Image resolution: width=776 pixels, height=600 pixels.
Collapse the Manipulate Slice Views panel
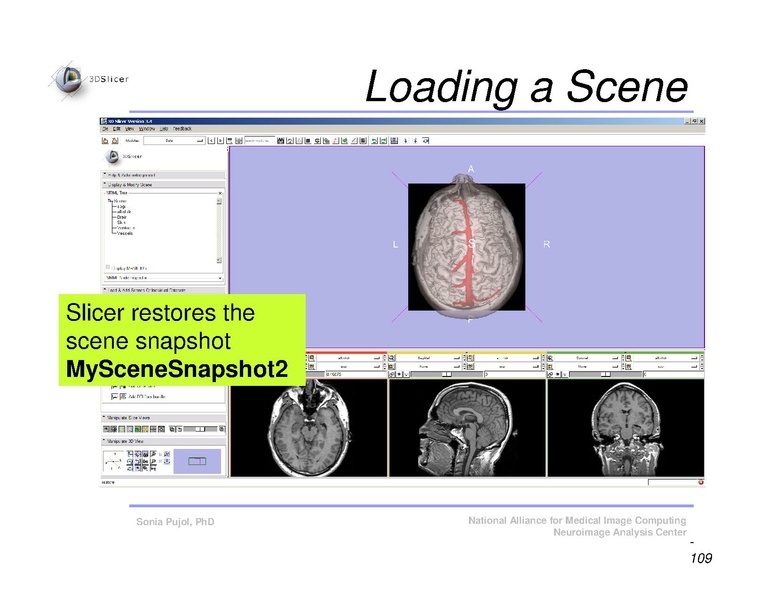[163, 418]
